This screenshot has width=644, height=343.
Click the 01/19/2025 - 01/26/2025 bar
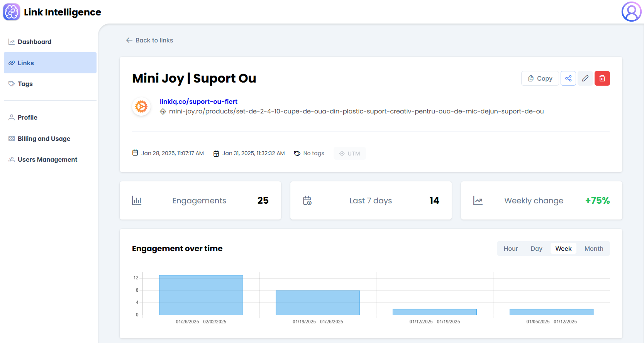(318, 302)
